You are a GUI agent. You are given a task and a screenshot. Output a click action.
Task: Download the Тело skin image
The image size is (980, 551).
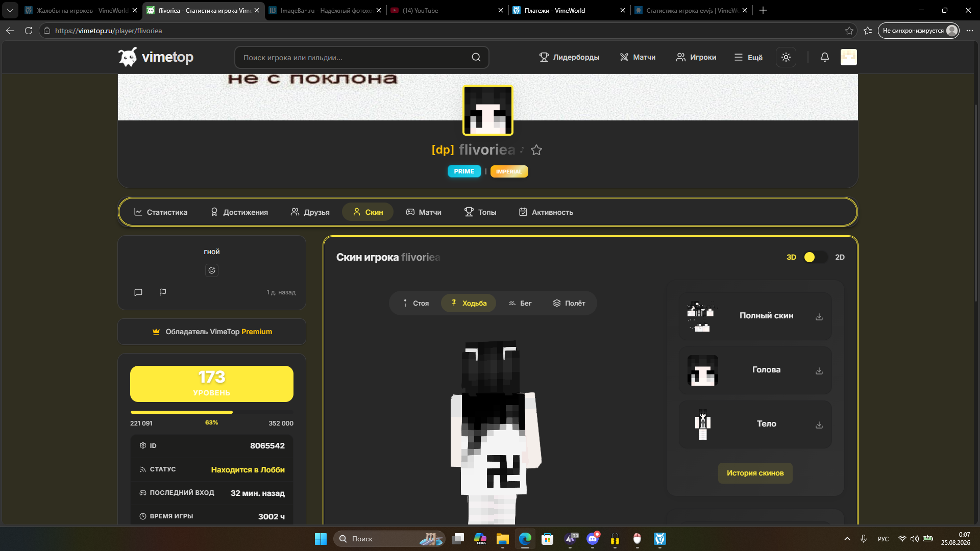819,425
